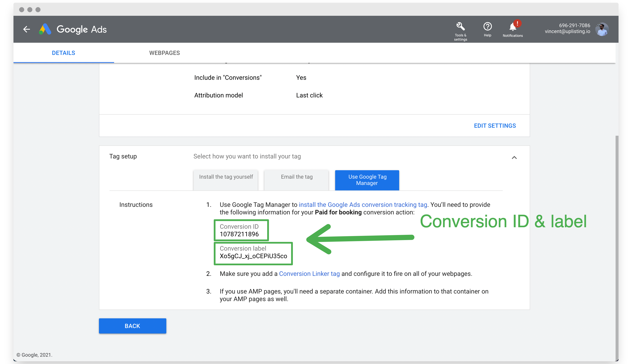Select the Email the tag tab

point(297,180)
